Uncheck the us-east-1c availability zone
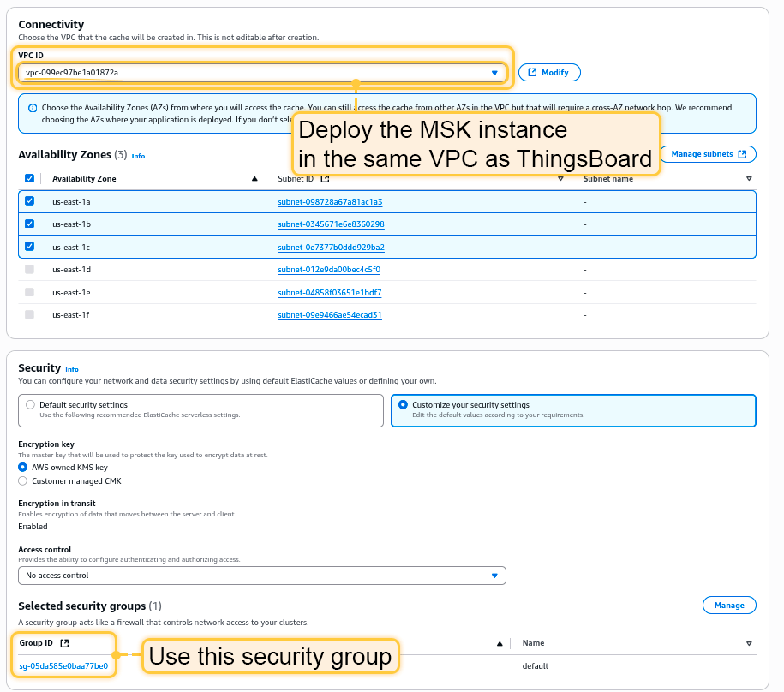The width and height of the screenshot is (784, 692). 30,247
